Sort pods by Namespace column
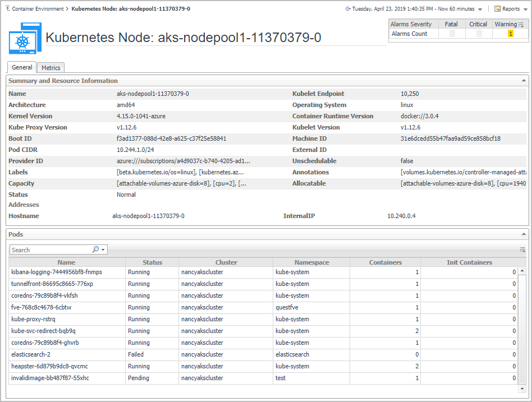This screenshot has height=402, width=532. click(311, 262)
